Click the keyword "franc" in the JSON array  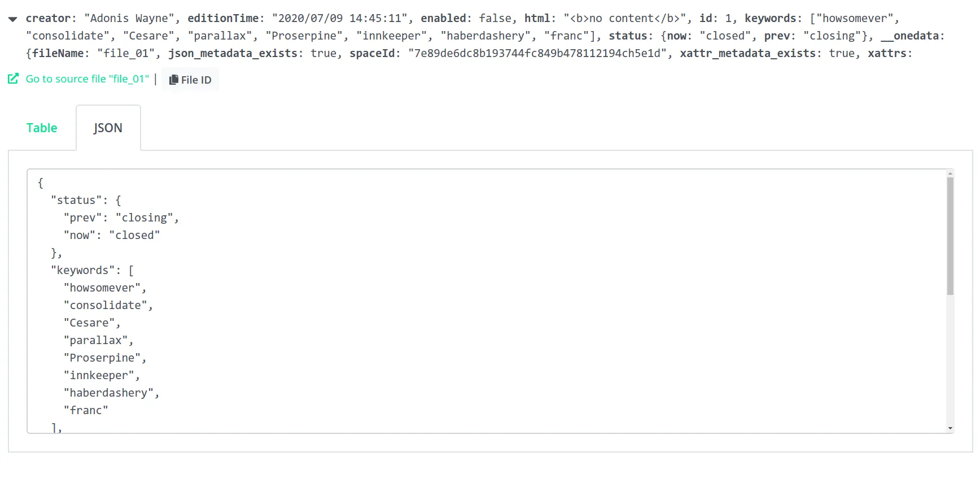click(x=86, y=410)
